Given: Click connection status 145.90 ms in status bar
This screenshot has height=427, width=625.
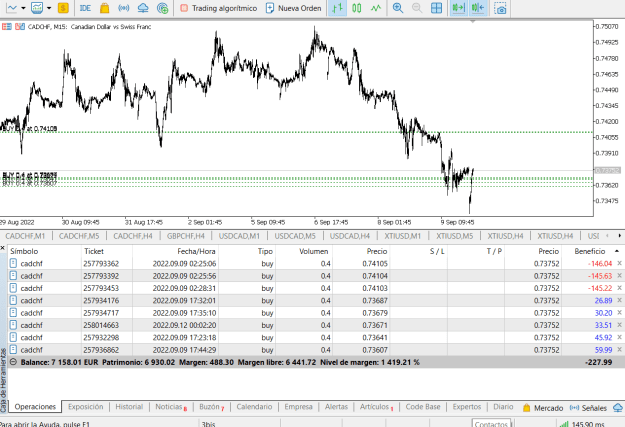Looking at the screenshot, I should point(582,424).
